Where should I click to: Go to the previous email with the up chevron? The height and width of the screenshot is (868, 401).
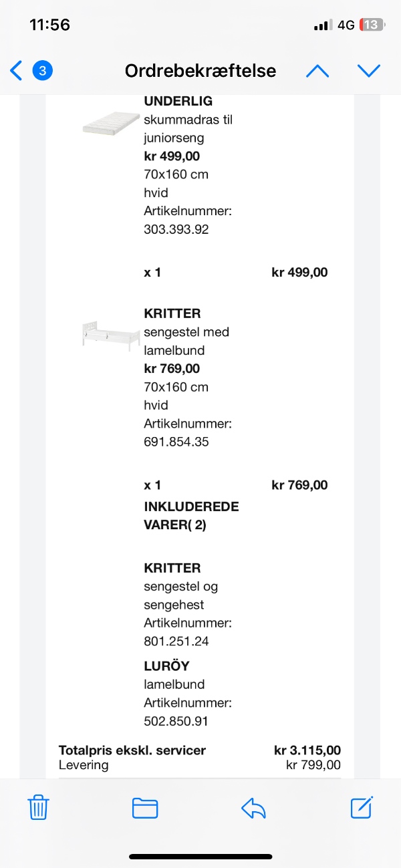pyautogui.click(x=317, y=70)
